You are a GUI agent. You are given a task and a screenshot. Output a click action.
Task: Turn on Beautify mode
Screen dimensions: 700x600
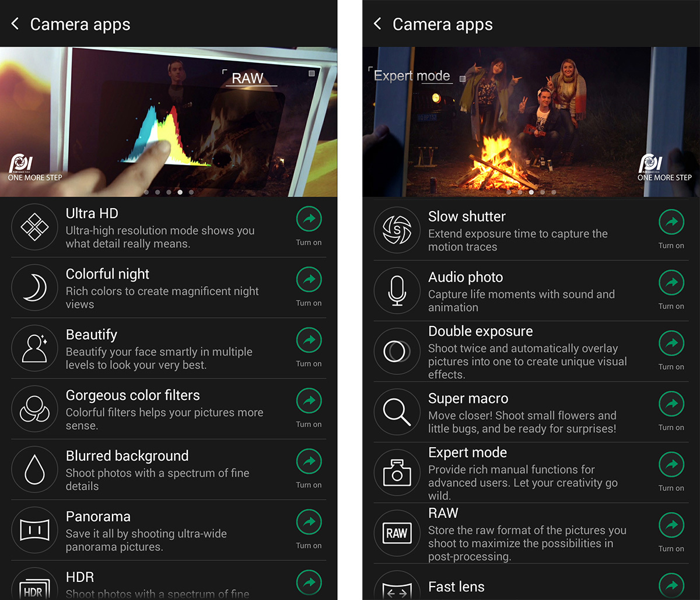tap(309, 341)
